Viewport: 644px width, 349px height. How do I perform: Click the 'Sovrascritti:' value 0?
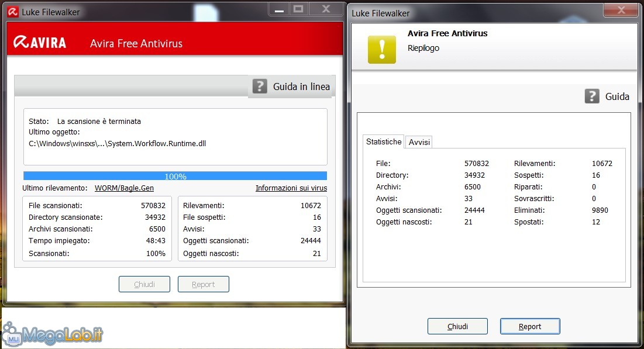[594, 199]
